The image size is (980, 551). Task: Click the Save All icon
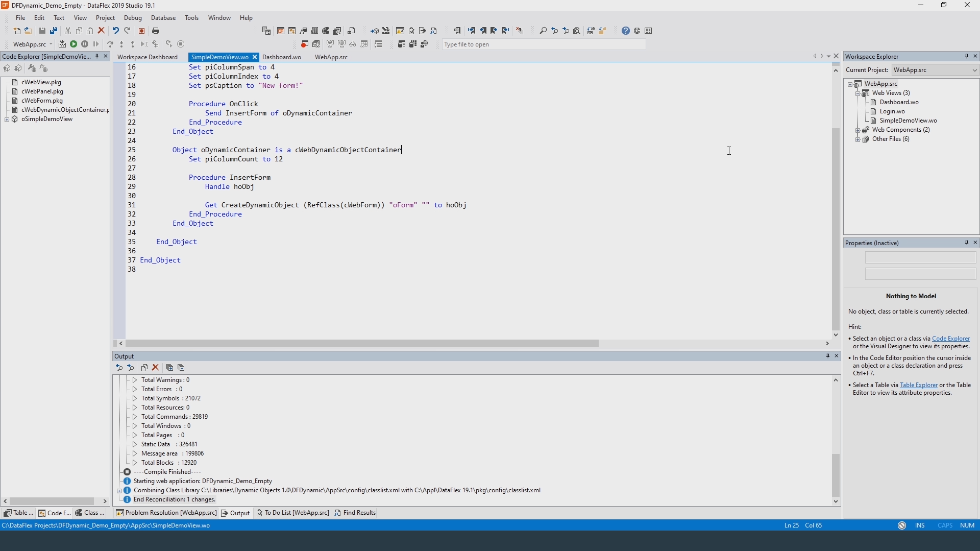coord(54,31)
